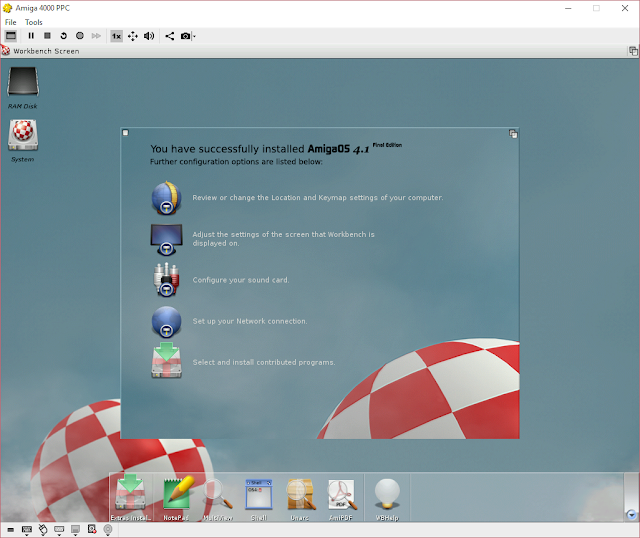Screen dimensions: 640x538
Task: Open Location and Keymap settings globe icon
Action: [166, 198]
